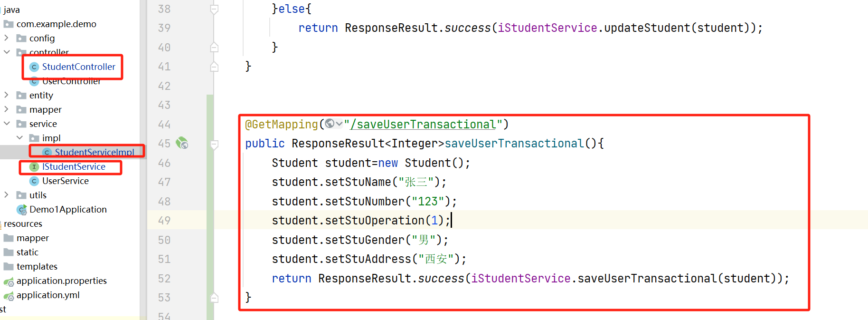Viewport: 868px width, 320px height.
Task: Click the Demo1Application run class icon
Action: tap(22, 210)
